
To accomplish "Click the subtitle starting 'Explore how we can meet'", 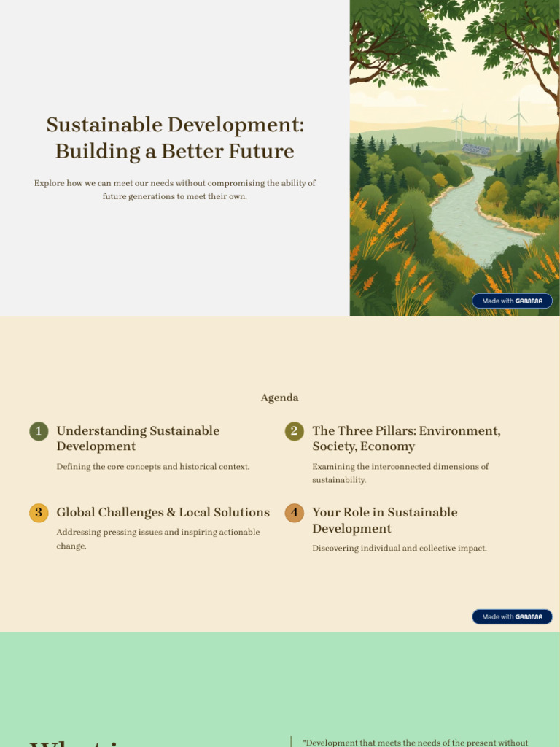I will [x=175, y=190].
